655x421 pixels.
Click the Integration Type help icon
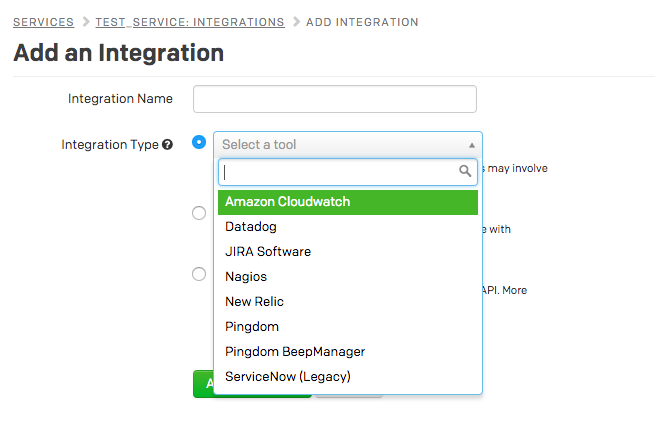click(x=168, y=145)
